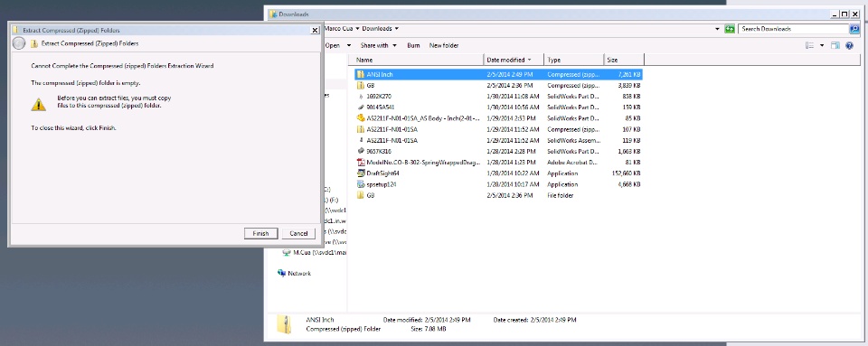Expand the arrow after Marco Cua in path

point(358,29)
